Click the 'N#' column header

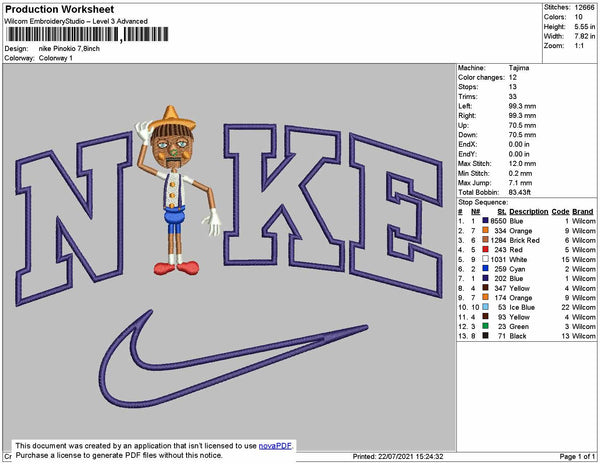(x=476, y=212)
